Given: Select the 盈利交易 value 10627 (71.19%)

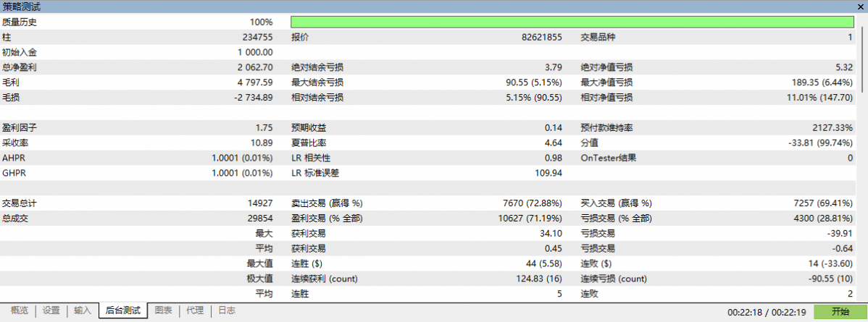Looking at the screenshot, I should [530, 218].
